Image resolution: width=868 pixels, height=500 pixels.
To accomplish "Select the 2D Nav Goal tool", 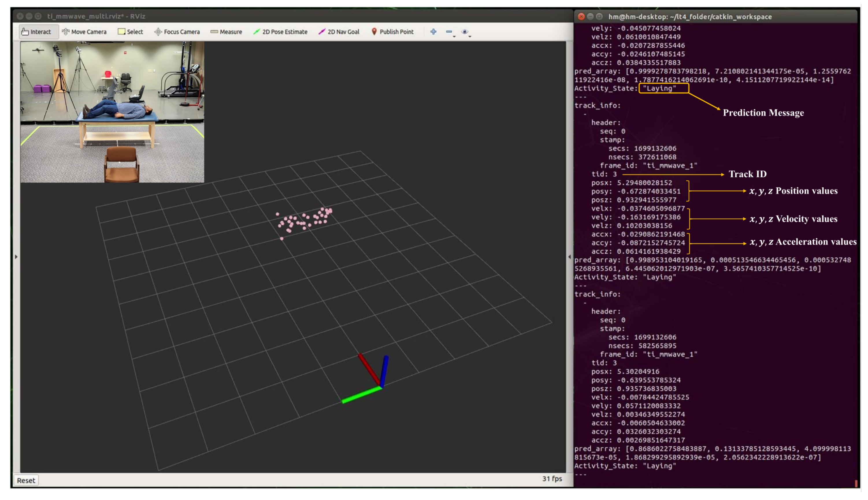I will pos(338,31).
